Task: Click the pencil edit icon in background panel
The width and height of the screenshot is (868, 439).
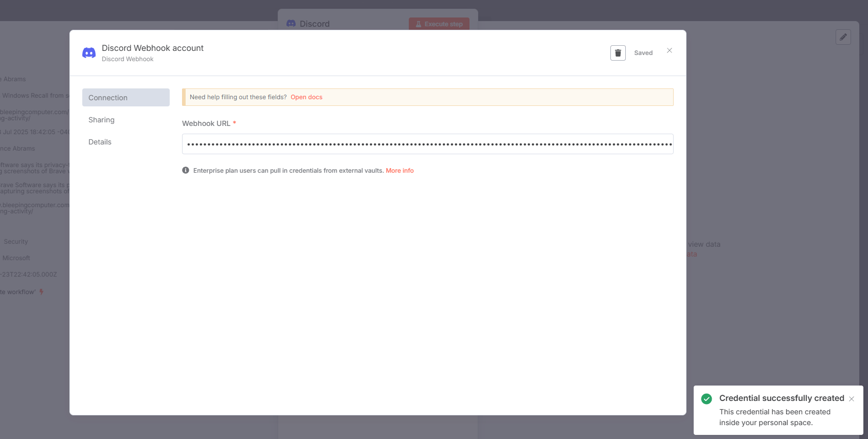Action: (x=843, y=37)
